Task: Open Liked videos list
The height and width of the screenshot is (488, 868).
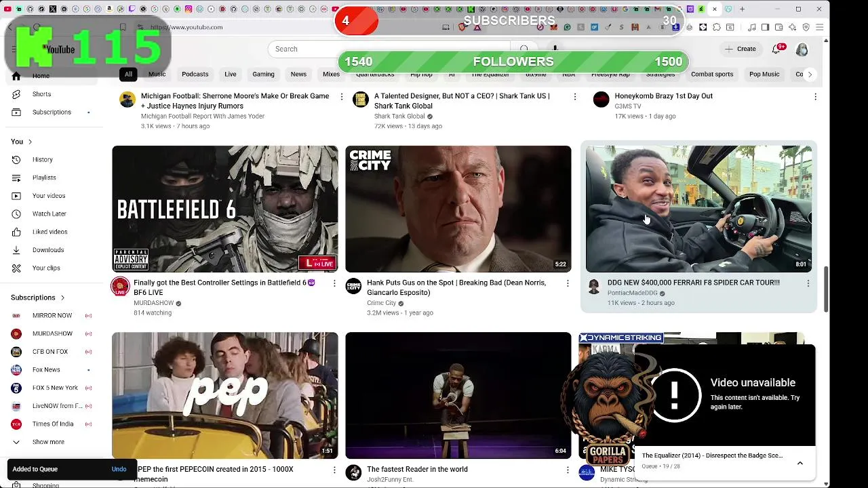Action: (x=50, y=232)
